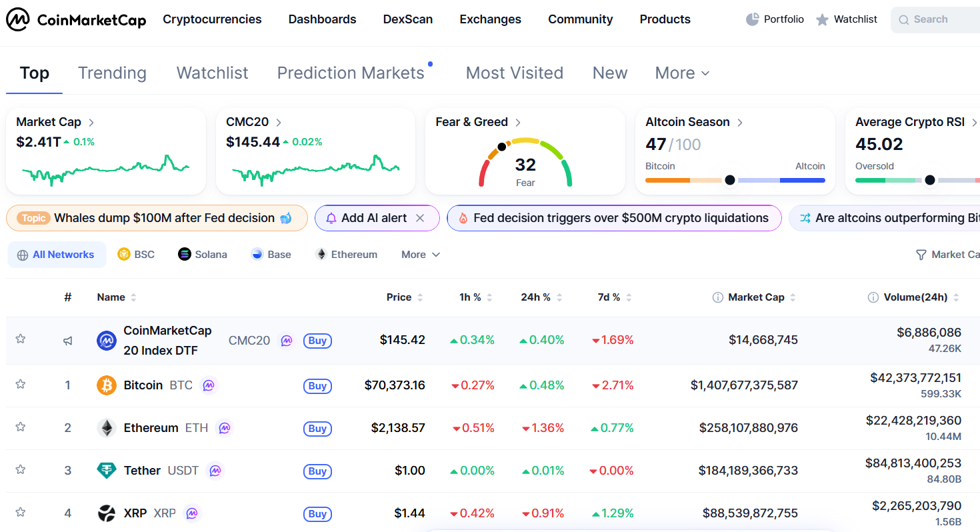The image size is (980, 532).
Task: Sort the table by Price column
Action: [398, 297]
